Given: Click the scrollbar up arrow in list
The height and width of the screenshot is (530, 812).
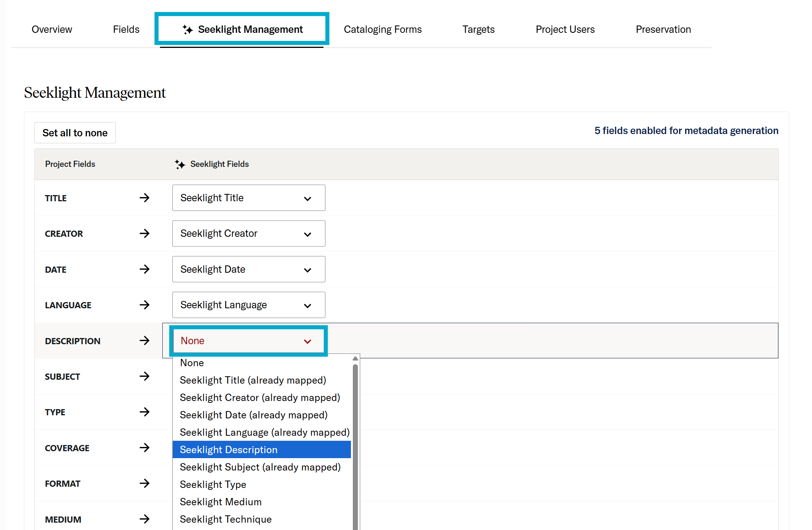Looking at the screenshot, I should 355,359.
